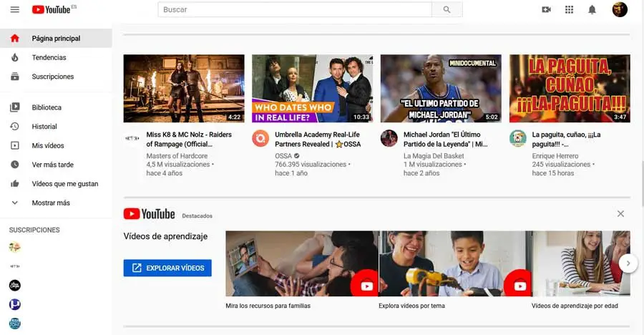Open Masters of Hardcore channel link
Screen dimensions: 644x335
click(x=177, y=156)
